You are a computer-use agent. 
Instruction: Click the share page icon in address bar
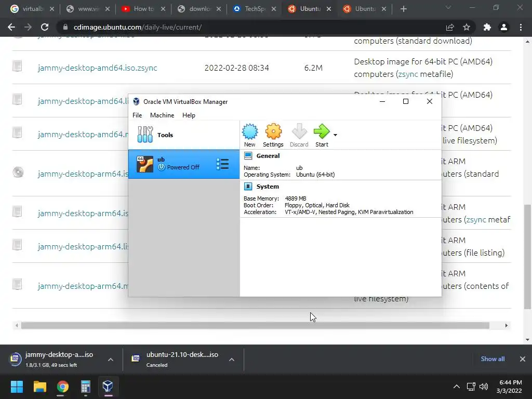click(450, 27)
